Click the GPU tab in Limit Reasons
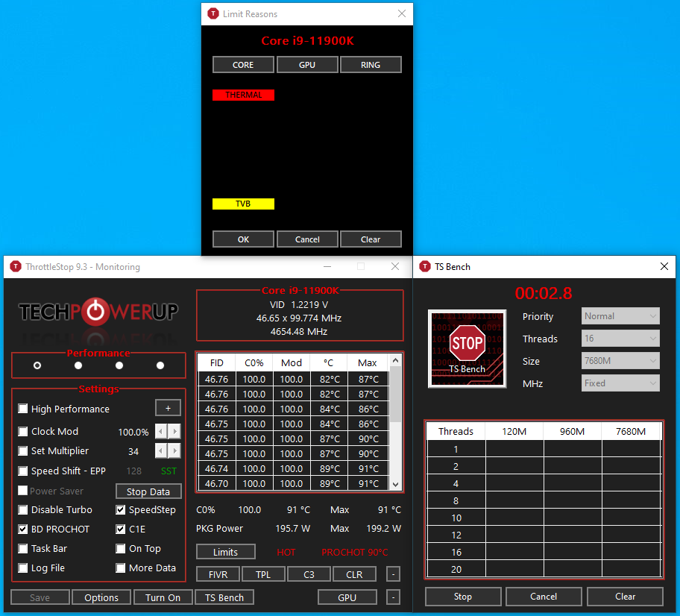The height and width of the screenshot is (616, 680). pyautogui.click(x=307, y=65)
